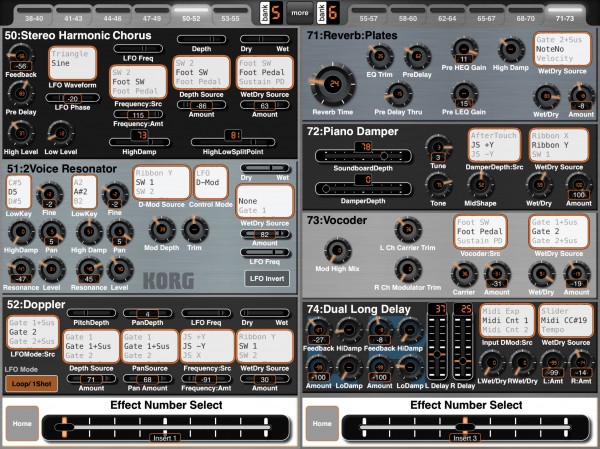Select the Mod Depth knob in 2Voice Resonator
The width and height of the screenshot is (600, 449).
point(161,230)
